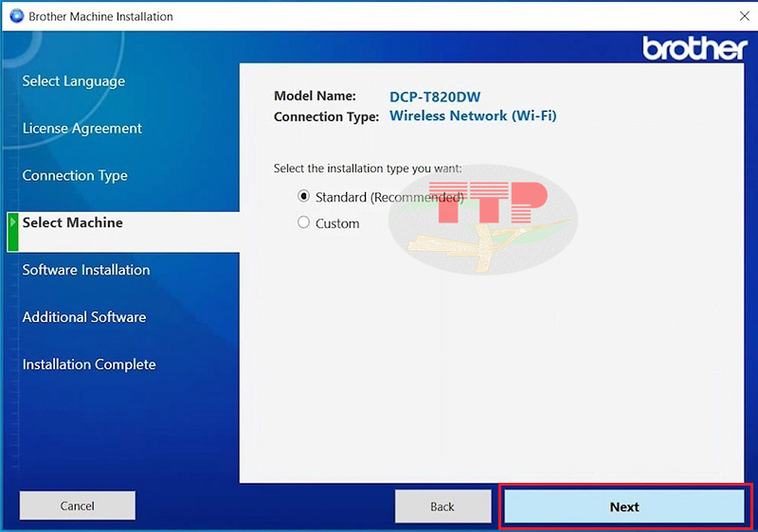
Task: Open the Installation Complete step
Action: (x=89, y=364)
